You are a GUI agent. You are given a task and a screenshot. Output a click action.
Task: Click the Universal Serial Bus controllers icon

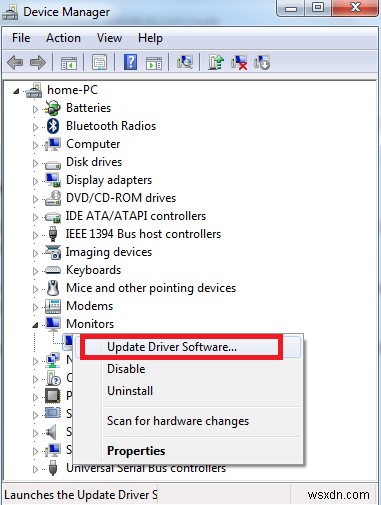[53, 467]
